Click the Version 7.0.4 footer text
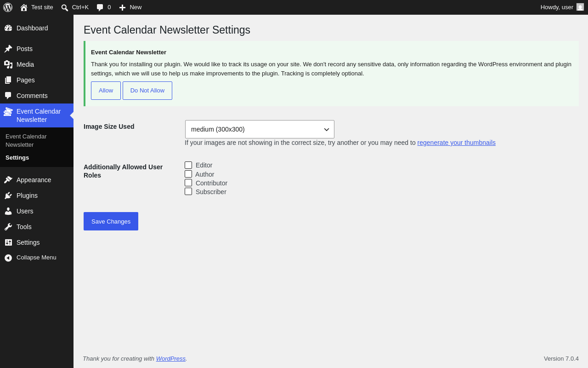 [561, 359]
